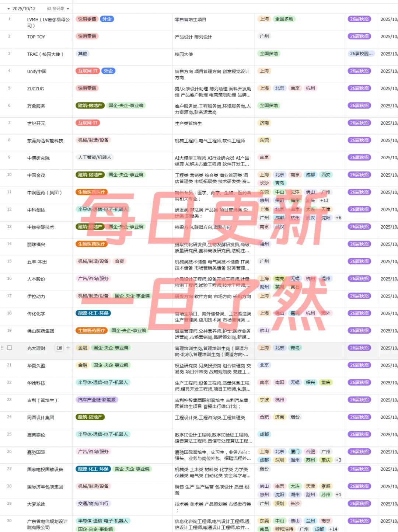Click the 外企 tag on the Unity中国 row
The height and width of the screenshot is (532, 398).
pos(108,71)
